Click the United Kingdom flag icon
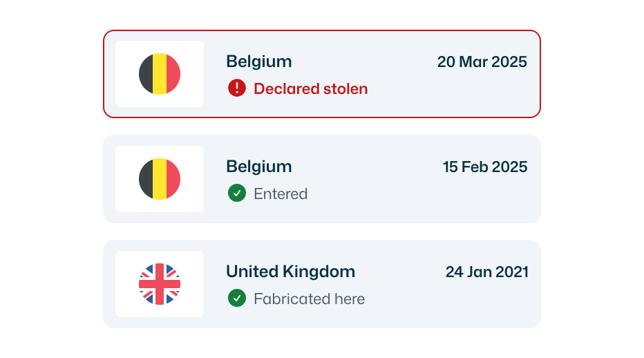 click(160, 284)
